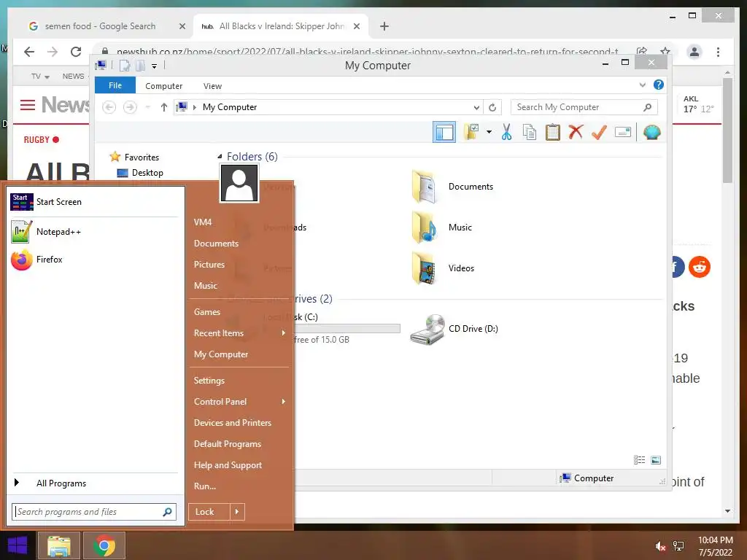The height and width of the screenshot is (560, 747).
Task: Expand the ribbon with the chevron
Action: tap(642, 85)
